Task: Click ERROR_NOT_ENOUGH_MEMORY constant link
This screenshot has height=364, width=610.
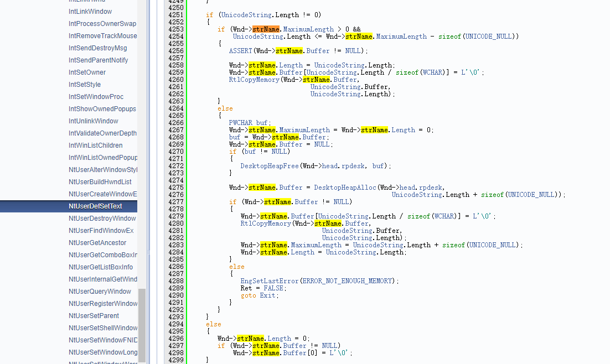Action: pyautogui.click(x=348, y=281)
